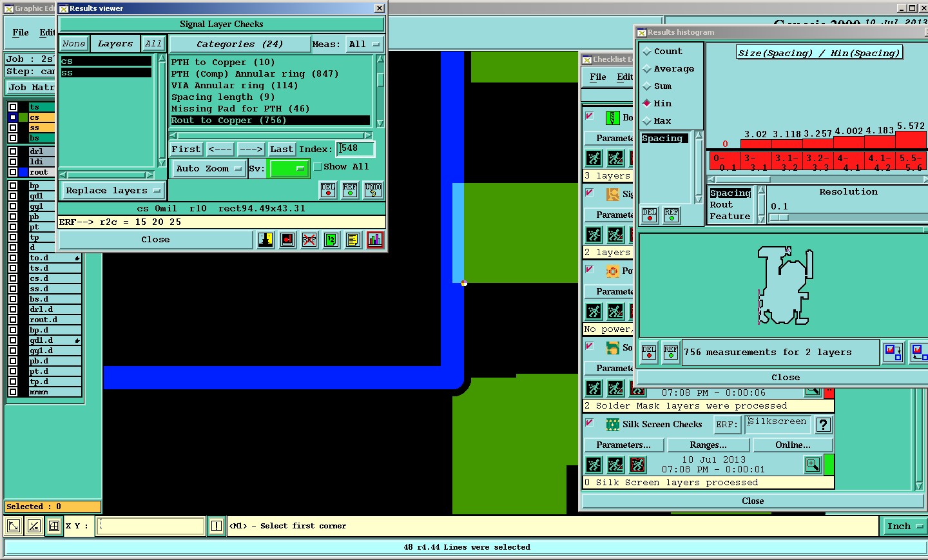Click REF icon next to 756 measurements
Screen dimensions: 928x560
pos(671,352)
